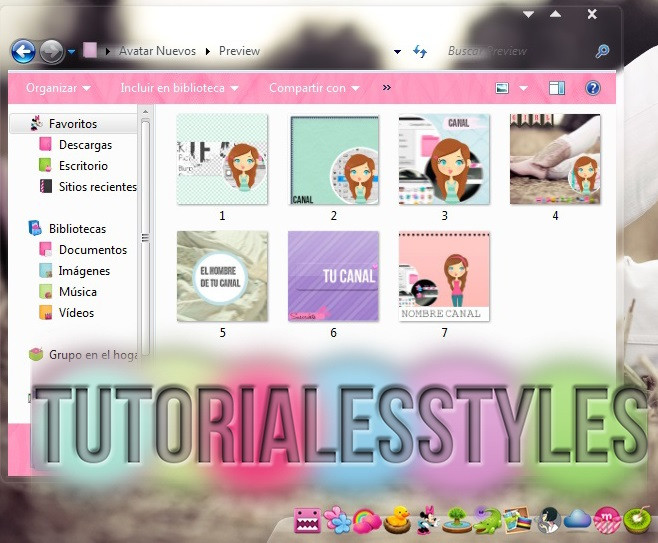Open the view options dropdown arrow

(x=523, y=88)
